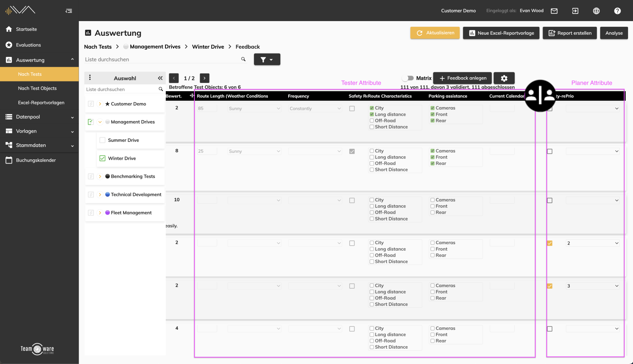Click the app logo in top left
The height and width of the screenshot is (364, 633).
20,10
